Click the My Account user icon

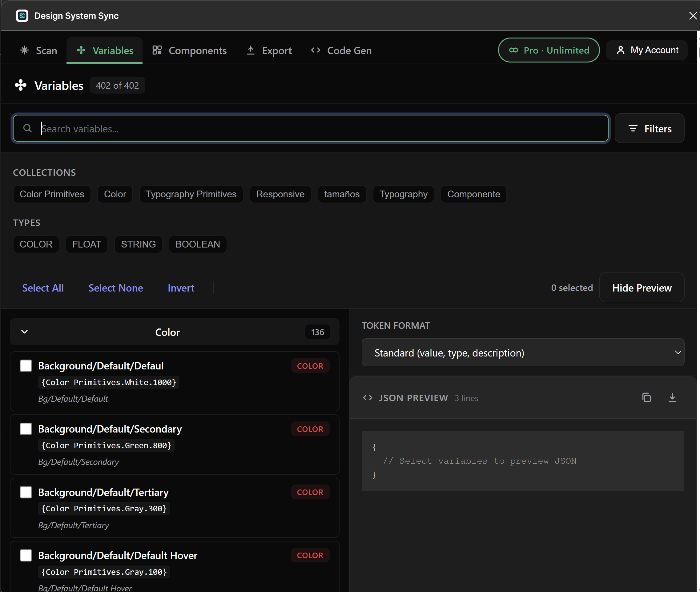tap(621, 50)
